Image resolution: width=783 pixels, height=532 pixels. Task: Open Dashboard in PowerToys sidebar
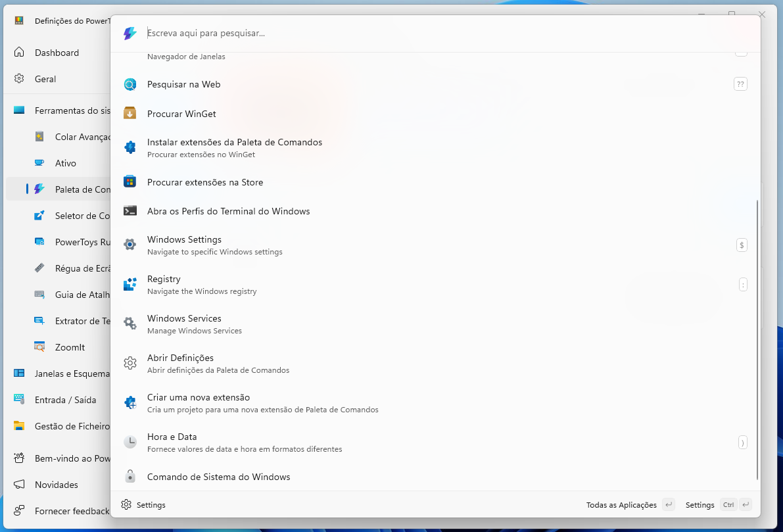click(x=58, y=53)
